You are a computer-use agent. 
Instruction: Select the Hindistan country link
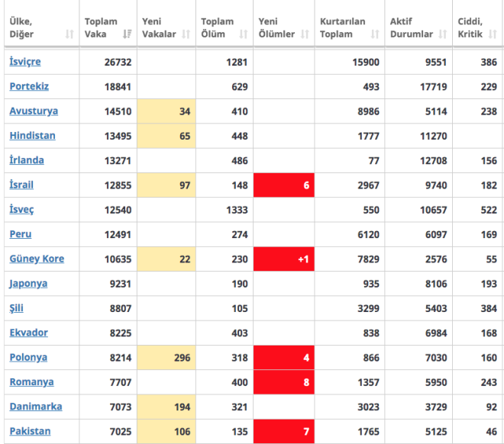(32, 136)
